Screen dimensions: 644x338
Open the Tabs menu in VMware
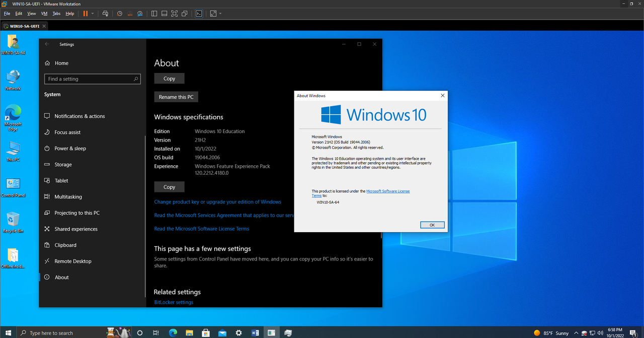pos(56,14)
